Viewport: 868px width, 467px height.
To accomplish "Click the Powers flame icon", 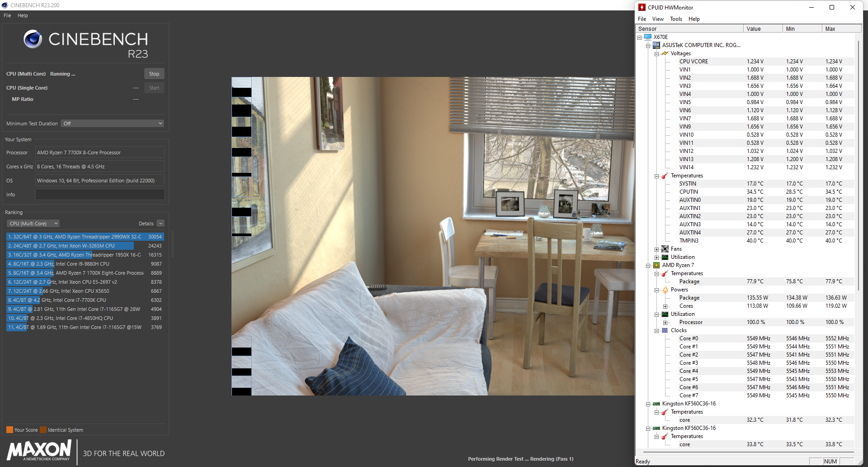I will pos(665,290).
